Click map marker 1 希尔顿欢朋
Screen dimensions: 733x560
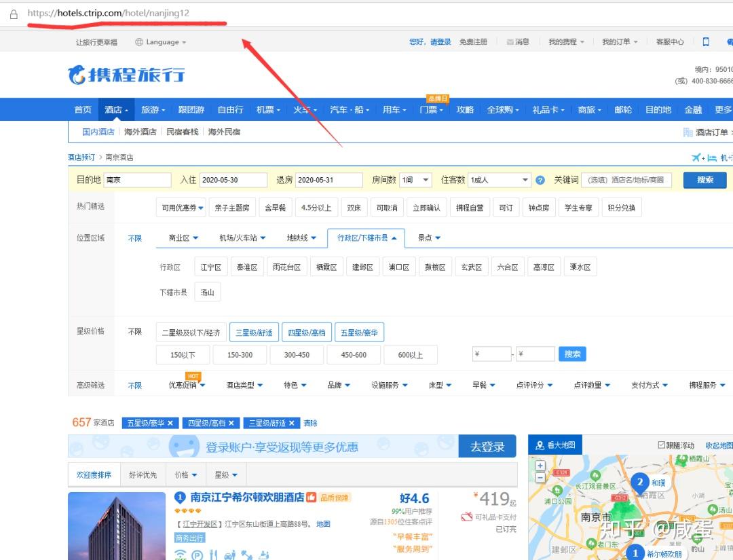pos(636,553)
